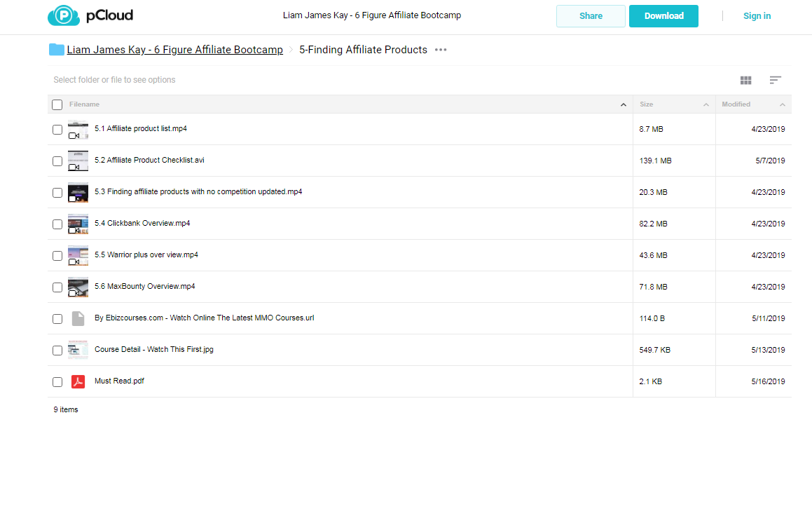Click the Download button
This screenshot has height=523, width=812.
pos(664,16)
